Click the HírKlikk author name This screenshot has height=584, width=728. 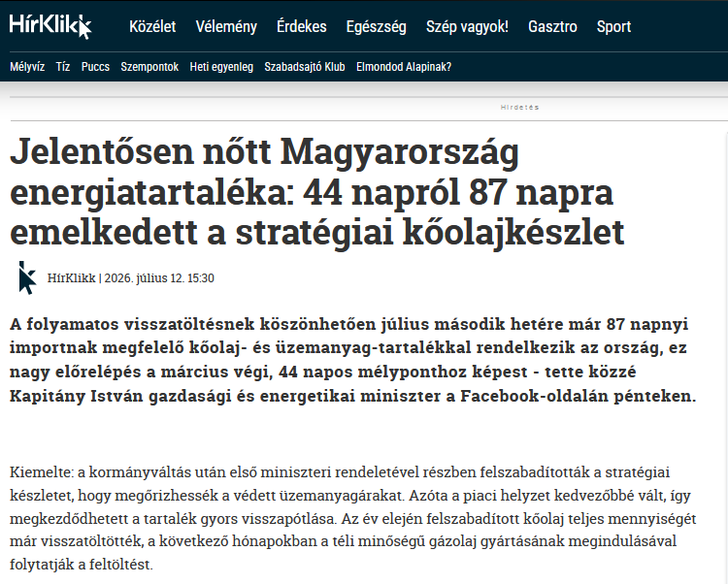tap(72, 277)
